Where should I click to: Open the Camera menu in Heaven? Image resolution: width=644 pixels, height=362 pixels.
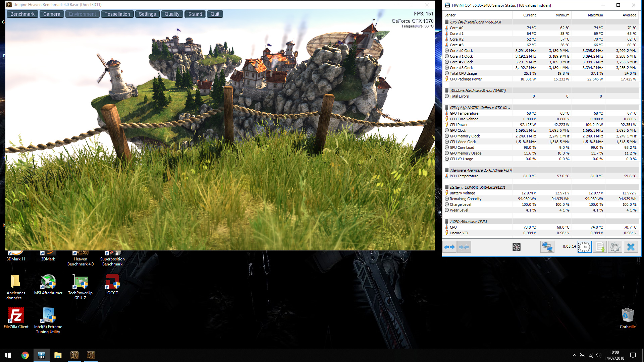point(52,14)
